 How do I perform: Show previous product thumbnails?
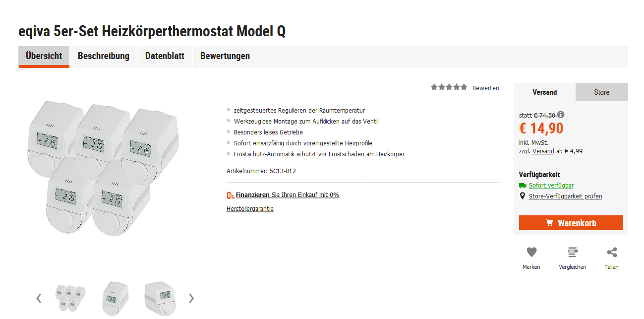39,298
